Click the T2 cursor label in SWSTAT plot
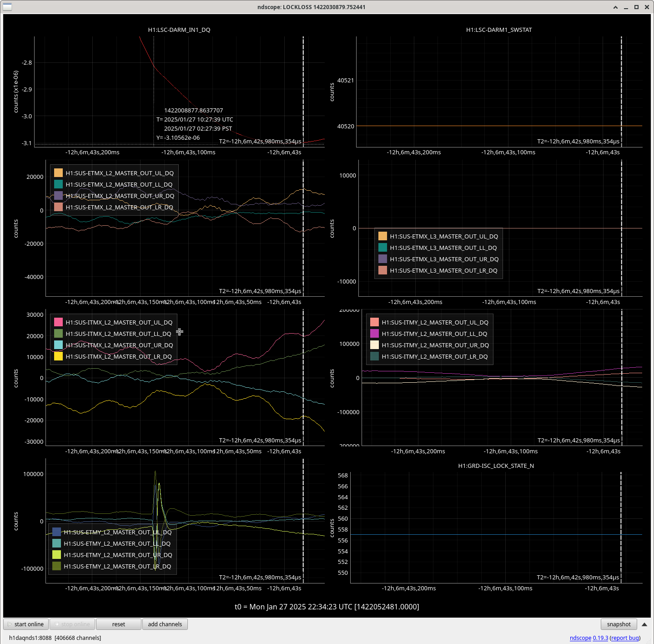This screenshot has width=654, height=644. [579, 142]
